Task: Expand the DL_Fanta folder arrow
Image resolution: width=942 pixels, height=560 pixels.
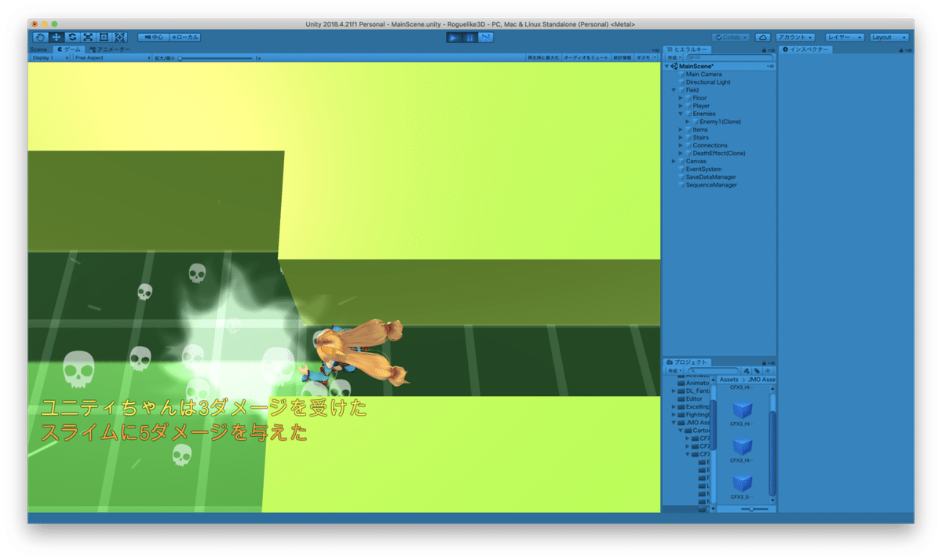Action: 673,391
